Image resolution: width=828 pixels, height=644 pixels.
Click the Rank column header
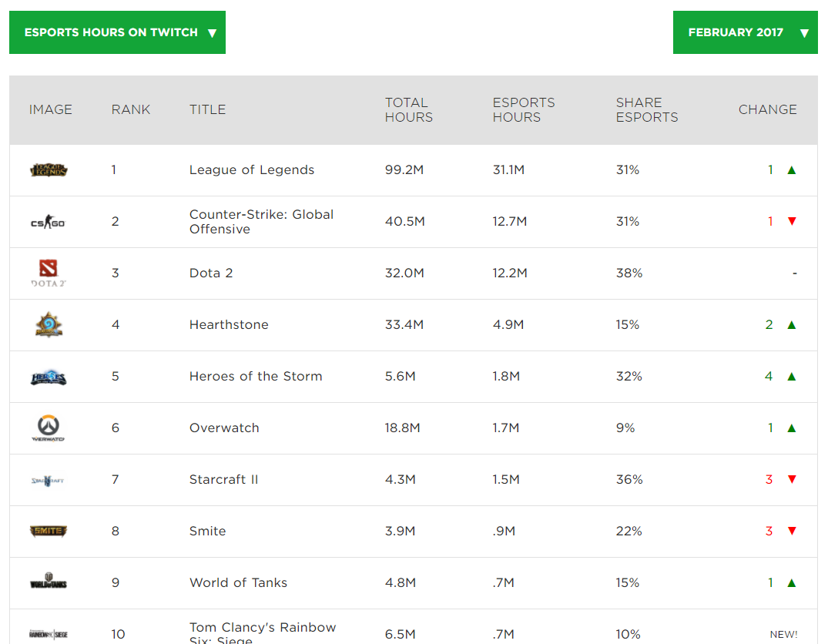pos(131,109)
